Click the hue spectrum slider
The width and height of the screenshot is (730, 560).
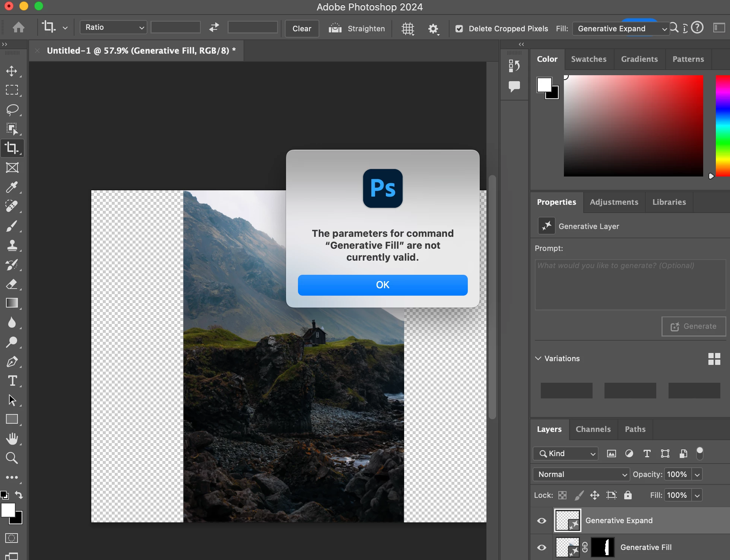[x=723, y=126]
